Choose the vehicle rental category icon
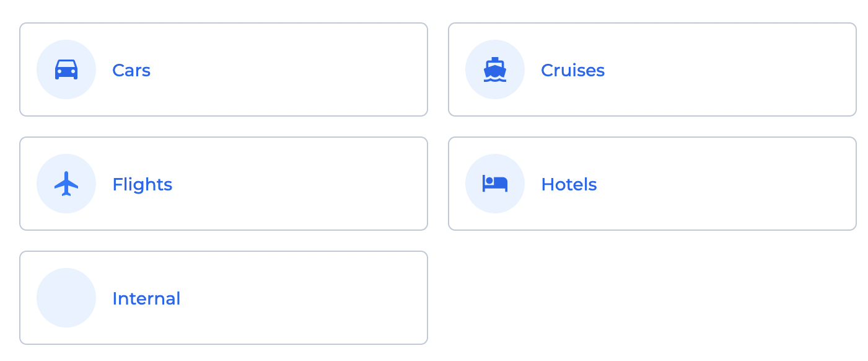868x361 pixels. coord(66,69)
